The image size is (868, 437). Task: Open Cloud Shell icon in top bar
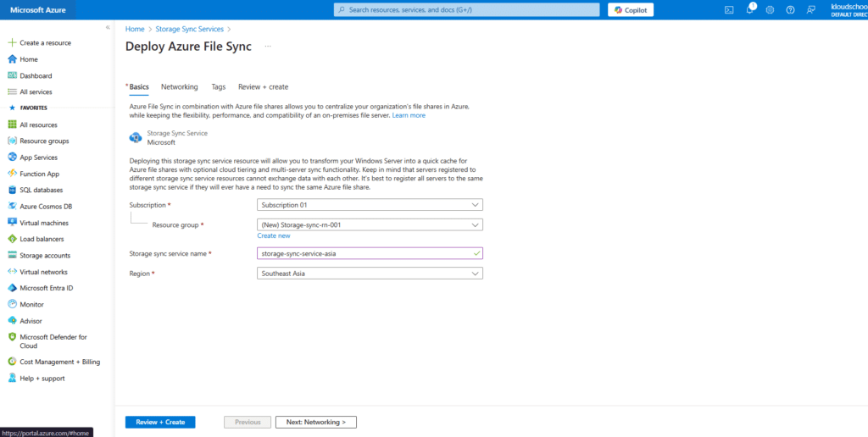729,10
